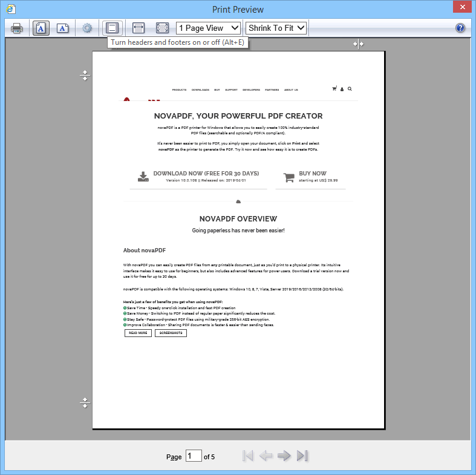Click PRODUCTS in the previewed page menu
Viewport: 476px width, 475px height.
coord(179,90)
